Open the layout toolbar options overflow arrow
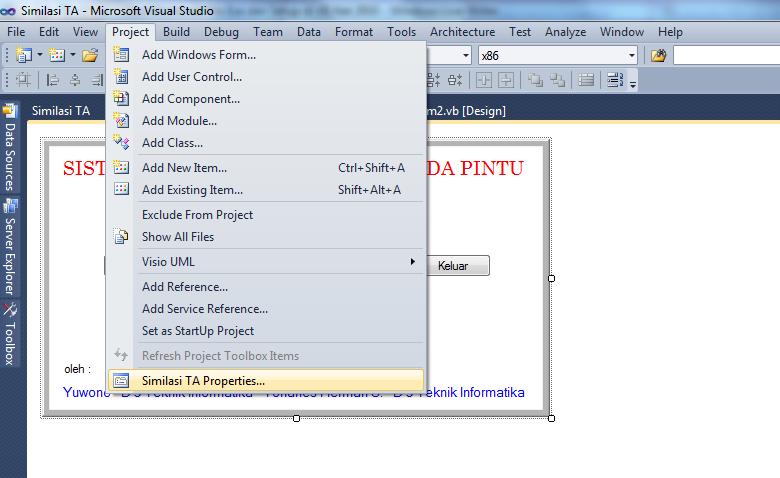 coord(633,85)
